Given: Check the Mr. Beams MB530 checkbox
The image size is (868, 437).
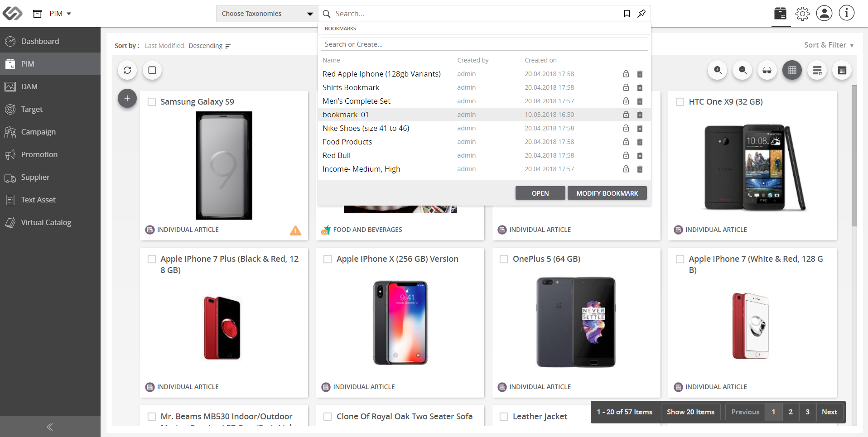Looking at the screenshot, I should click(152, 417).
